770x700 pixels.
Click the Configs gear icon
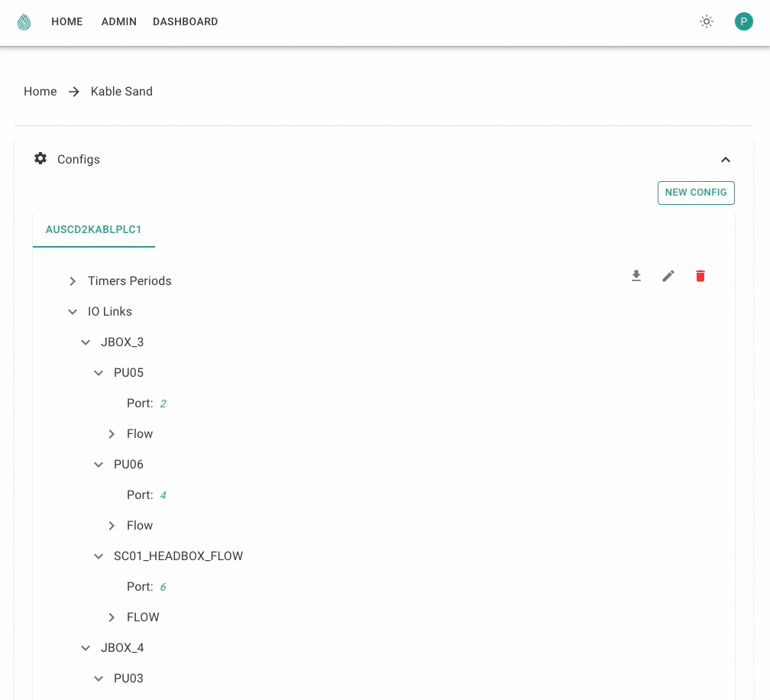pyautogui.click(x=40, y=159)
